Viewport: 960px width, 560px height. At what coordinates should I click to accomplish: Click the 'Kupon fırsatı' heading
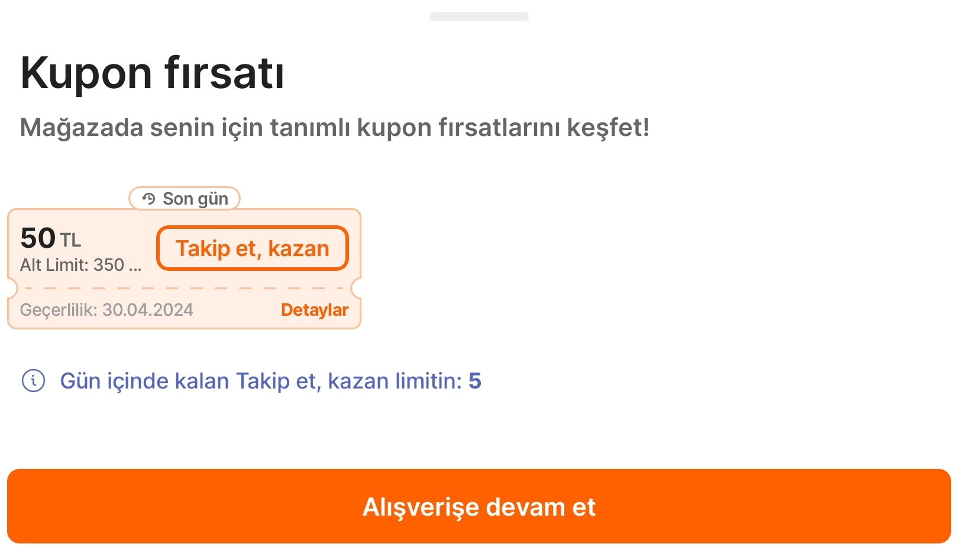coord(152,73)
